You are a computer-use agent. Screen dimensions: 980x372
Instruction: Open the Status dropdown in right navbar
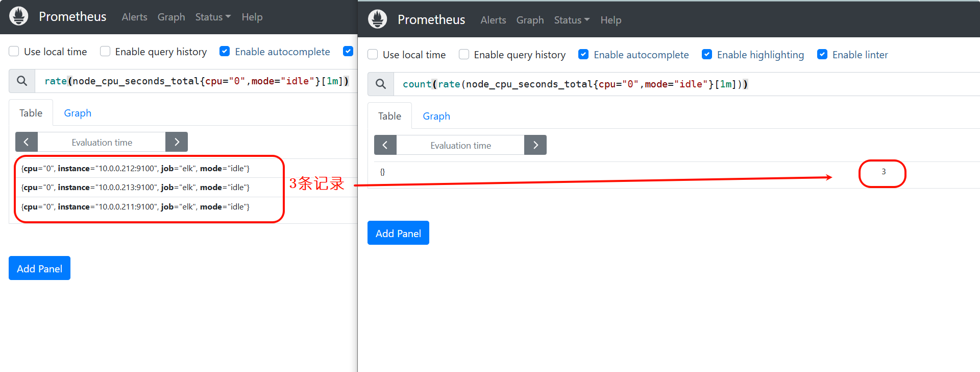click(x=572, y=20)
